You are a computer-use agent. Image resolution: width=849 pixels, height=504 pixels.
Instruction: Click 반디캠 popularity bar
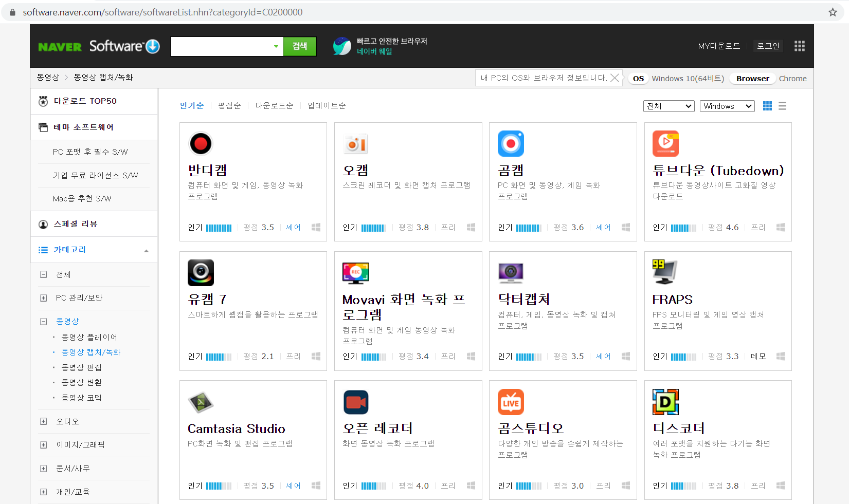[219, 228]
